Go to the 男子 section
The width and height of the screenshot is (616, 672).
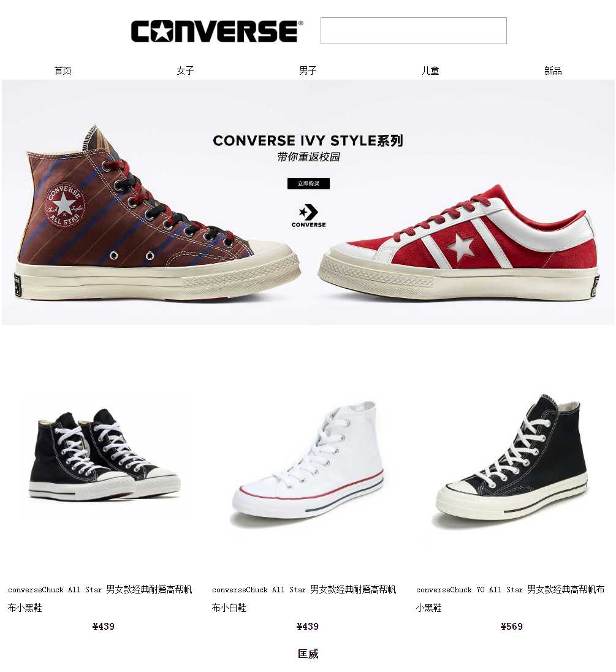pyautogui.click(x=308, y=71)
